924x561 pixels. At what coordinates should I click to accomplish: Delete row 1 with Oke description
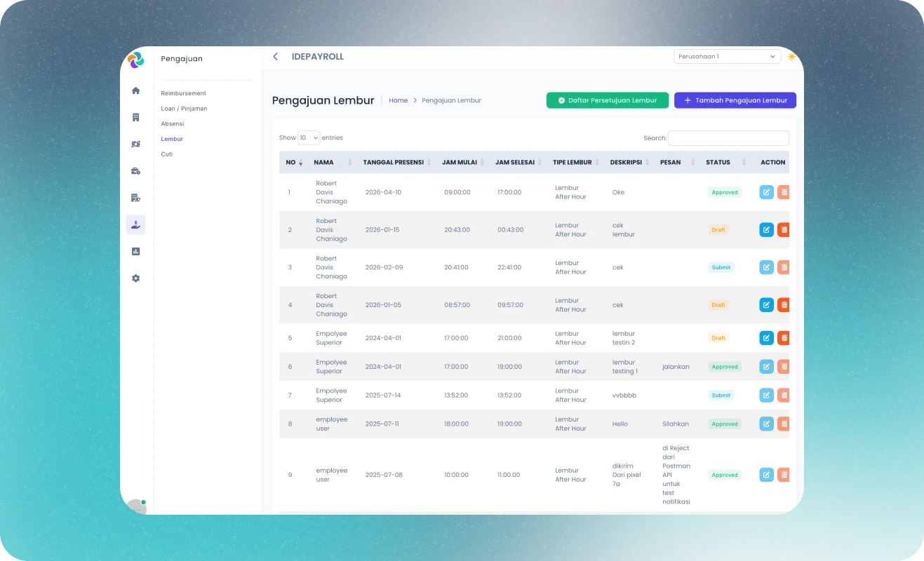pyautogui.click(x=784, y=192)
